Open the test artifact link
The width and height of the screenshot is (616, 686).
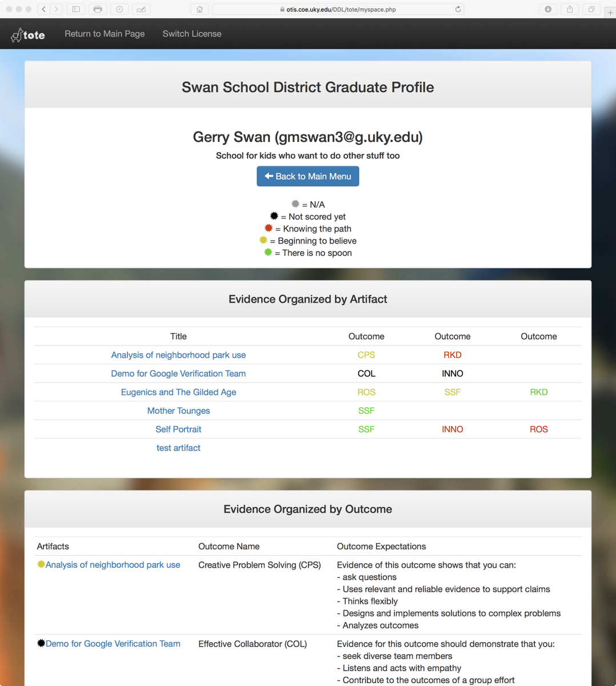point(178,448)
